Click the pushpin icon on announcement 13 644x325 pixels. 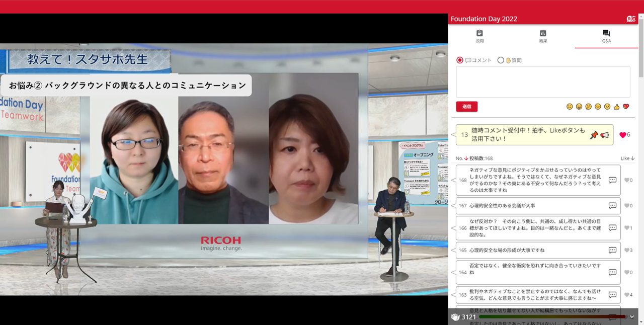594,135
